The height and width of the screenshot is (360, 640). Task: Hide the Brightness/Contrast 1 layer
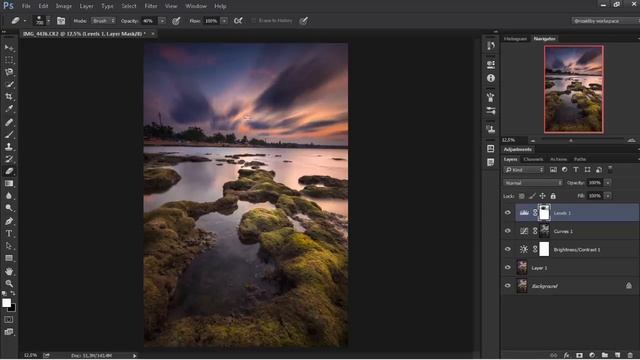(508, 249)
